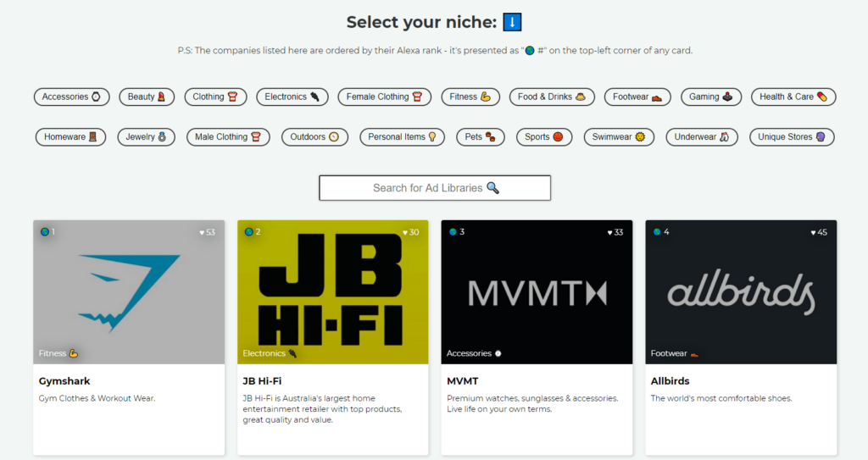Select the Underwear niche pill

[702, 136]
